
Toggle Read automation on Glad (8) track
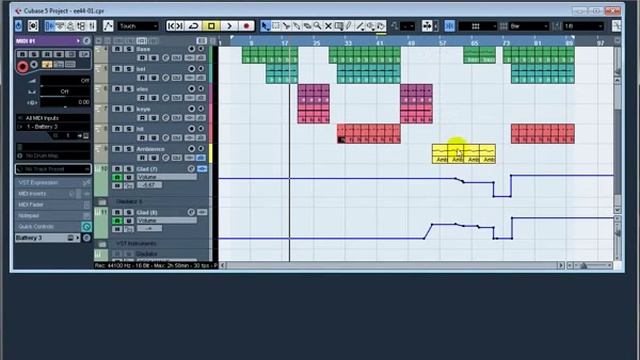tap(117, 221)
